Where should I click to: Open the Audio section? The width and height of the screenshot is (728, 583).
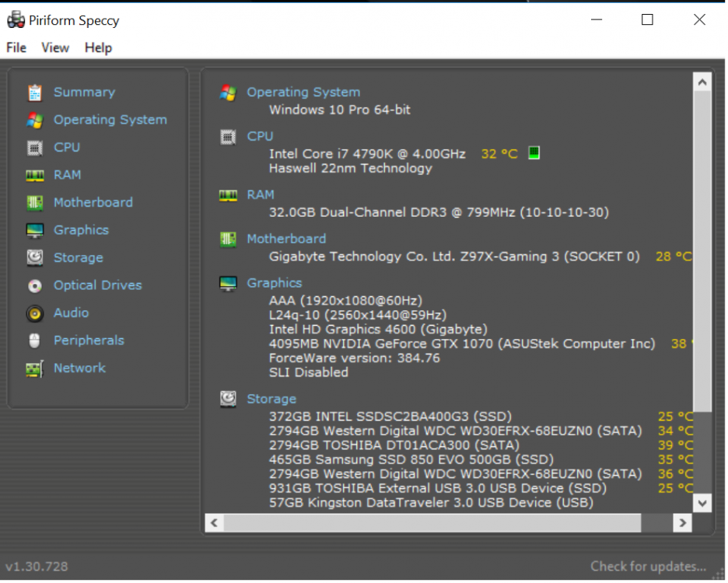(71, 313)
